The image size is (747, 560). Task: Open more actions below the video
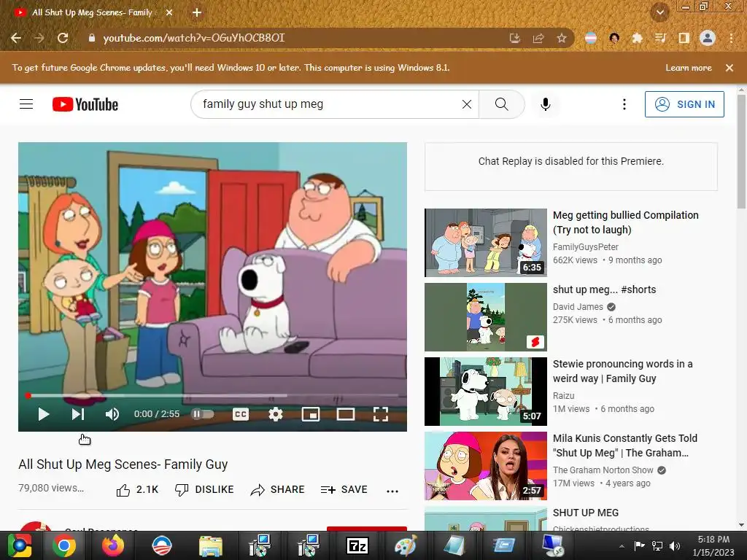coord(392,491)
